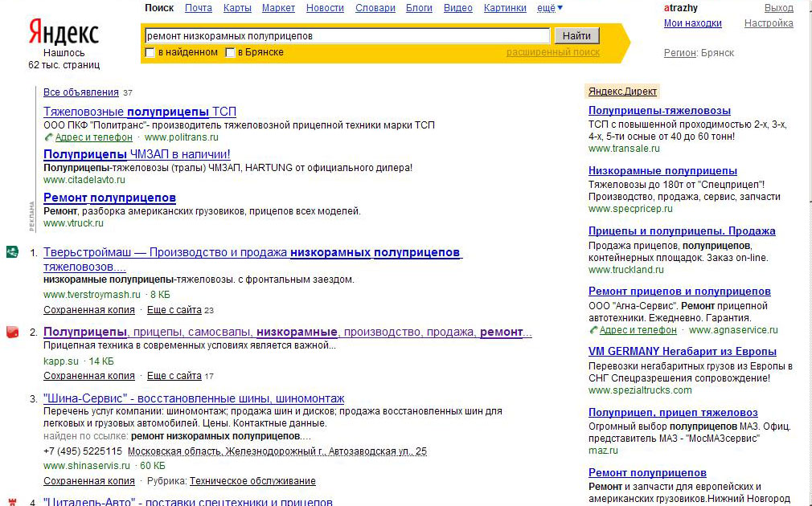Screen dimensions: 812x506
Task: Open kapp.su result title link
Action: (x=287, y=332)
